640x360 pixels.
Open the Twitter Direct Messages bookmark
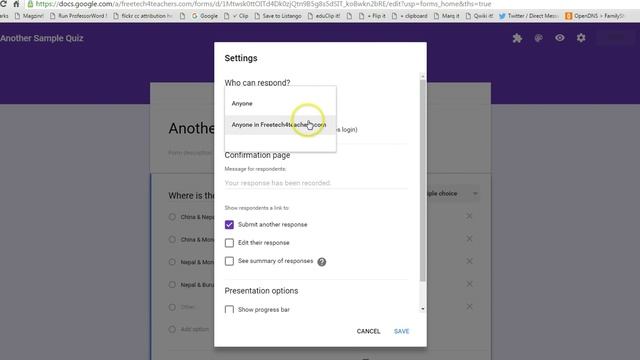pos(528,16)
